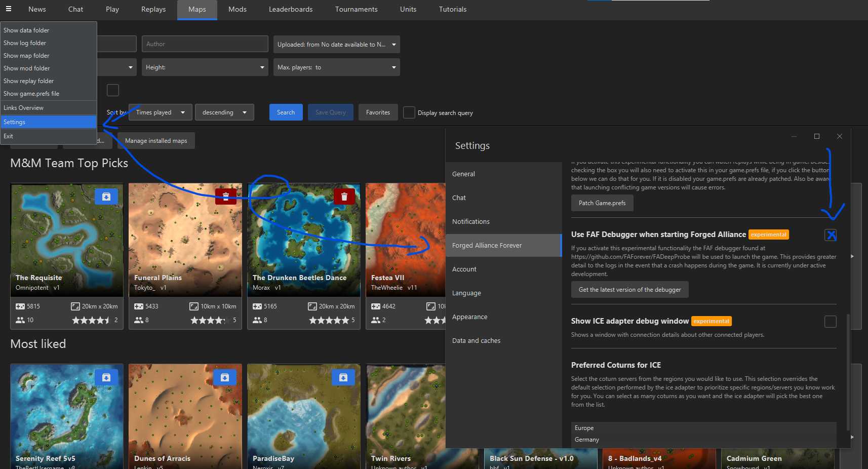Open dropdown left of Height filter

point(116,67)
